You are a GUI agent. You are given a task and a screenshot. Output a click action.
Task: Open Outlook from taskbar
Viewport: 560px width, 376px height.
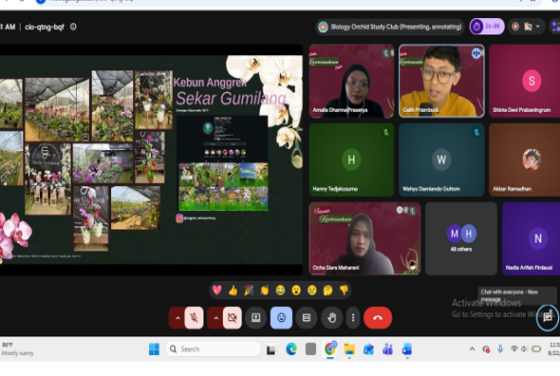pos(407,349)
